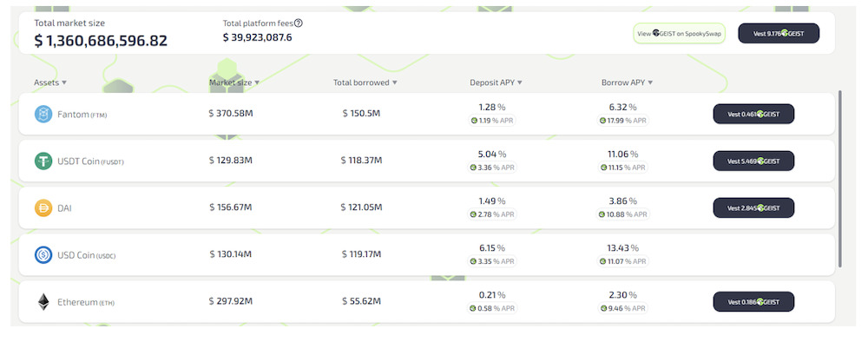The image size is (868, 342).
Task: Click Fantom market size $ 370.58M
Action: 231,114
